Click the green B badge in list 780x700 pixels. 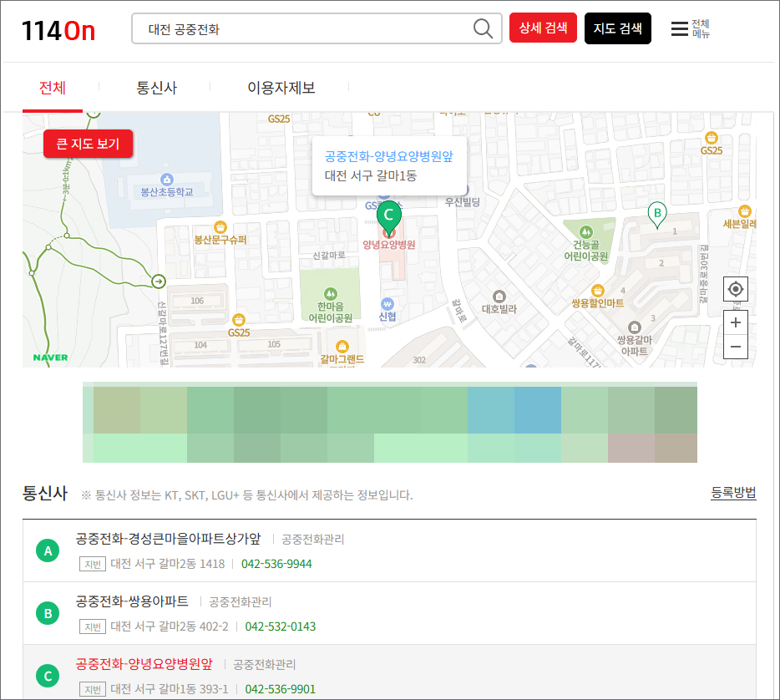pyautogui.click(x=48, y=614)
